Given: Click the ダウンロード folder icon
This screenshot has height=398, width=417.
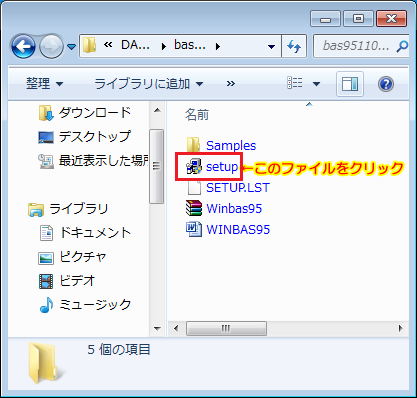Looking at the screenshot, I should [x=46, y=113].
